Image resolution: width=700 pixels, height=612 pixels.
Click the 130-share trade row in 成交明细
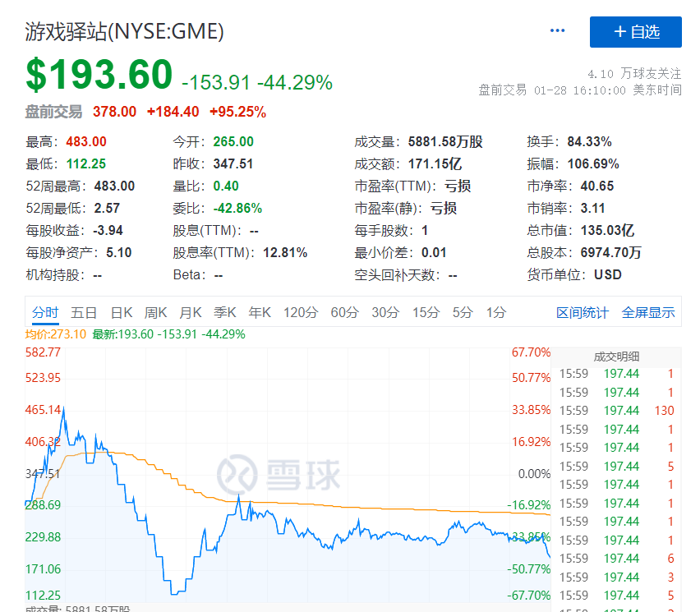[x=616, y=411]
